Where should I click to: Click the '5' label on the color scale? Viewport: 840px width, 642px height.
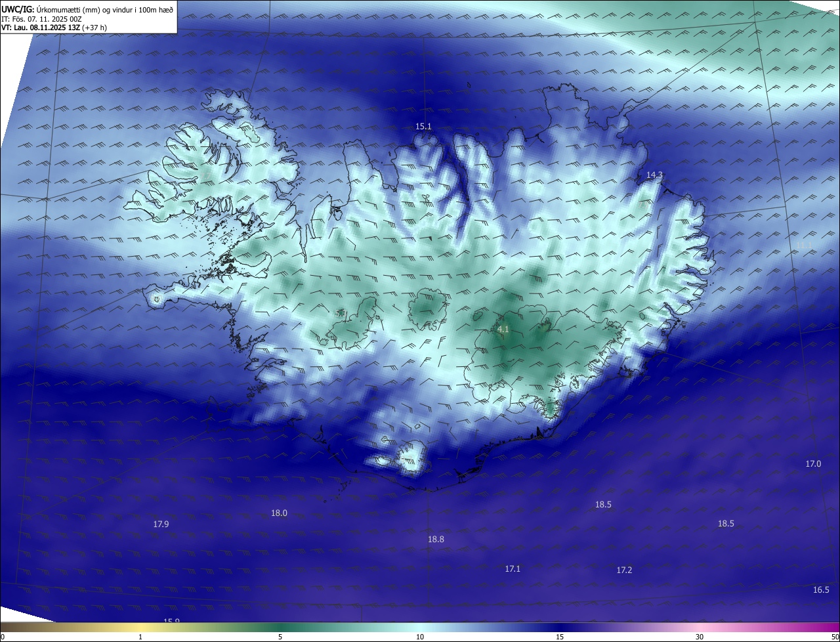click(x=280, y=637)
